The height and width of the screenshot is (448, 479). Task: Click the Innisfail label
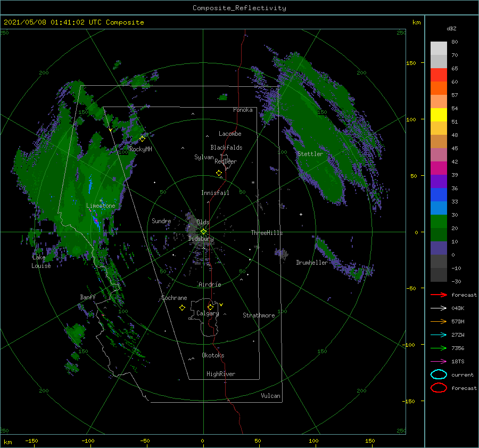click(215, 193)
